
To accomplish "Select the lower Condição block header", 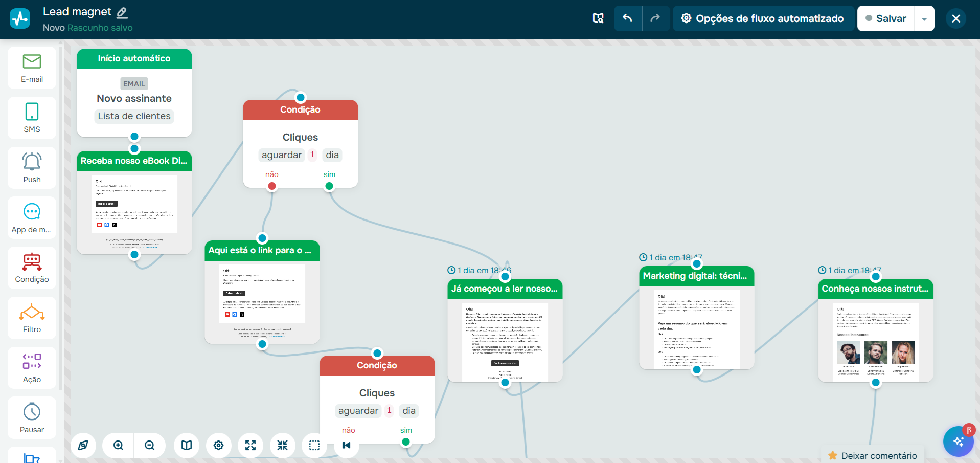I will pos(377,365).
